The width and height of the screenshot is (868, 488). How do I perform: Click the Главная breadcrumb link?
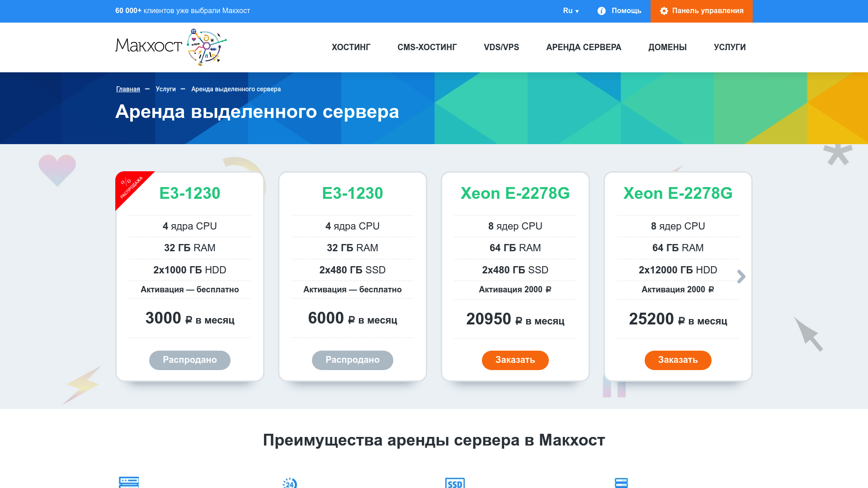pos(128,89)
